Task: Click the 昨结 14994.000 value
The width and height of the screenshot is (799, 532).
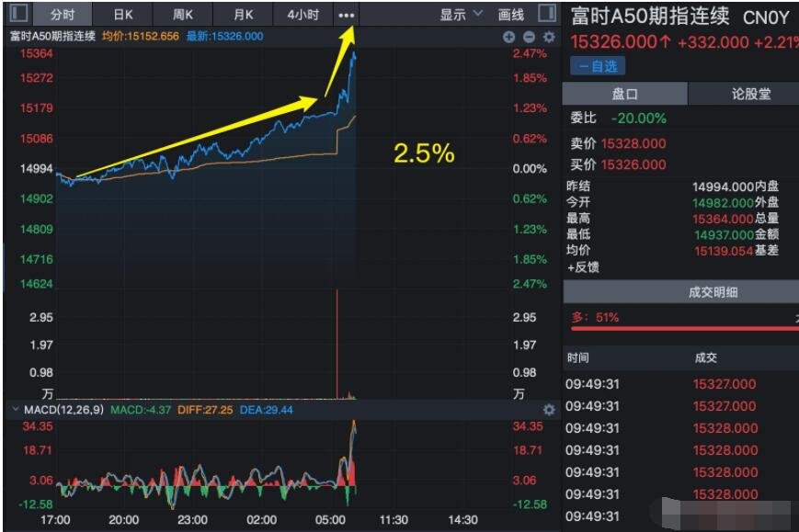Action: pos(723,187)
